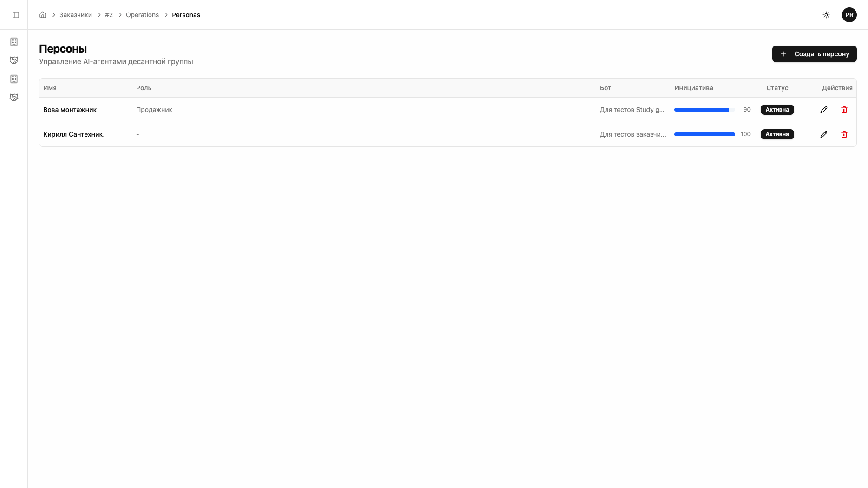Open the PR user avatar menu
The width and height of the screenshot is (868, 488).
[849, 15]
